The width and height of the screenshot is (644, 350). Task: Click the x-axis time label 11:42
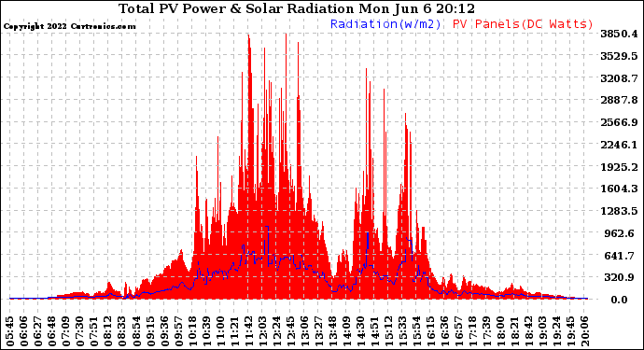[248, 331]
